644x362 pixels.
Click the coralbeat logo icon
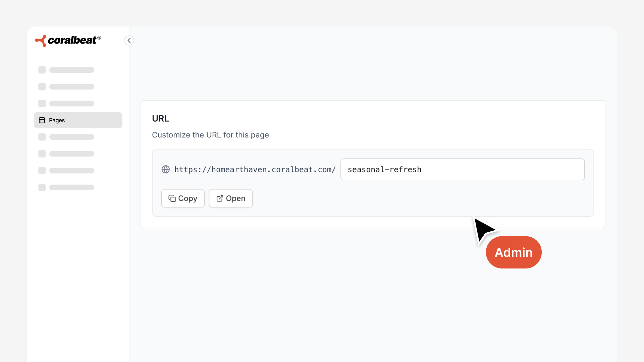(41, 41)
